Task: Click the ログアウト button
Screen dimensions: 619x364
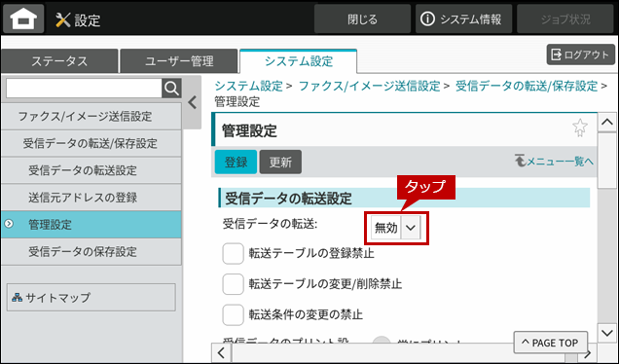Action: click(x=581, y=55)
